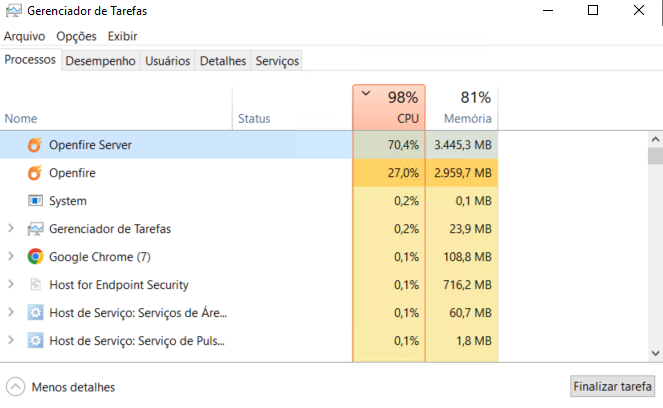Expand the Google Chrome (7) process group
Screen dimensions: 663x408
(11, 257)
